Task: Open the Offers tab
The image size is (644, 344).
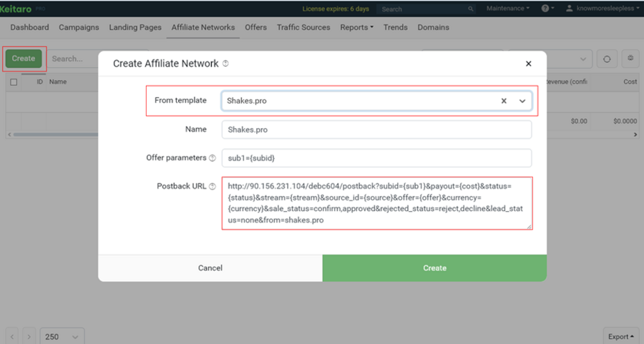Action: tap(256, 27)
